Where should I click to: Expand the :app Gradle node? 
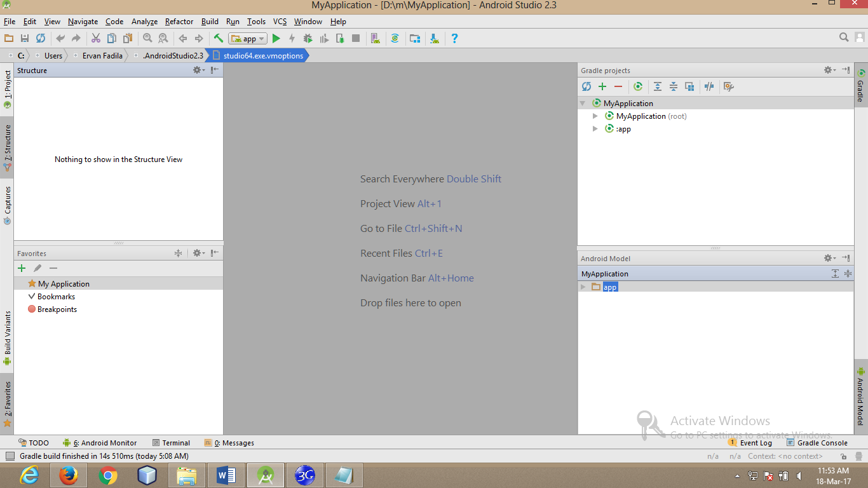pyautogui.click(x=595, y=128)
